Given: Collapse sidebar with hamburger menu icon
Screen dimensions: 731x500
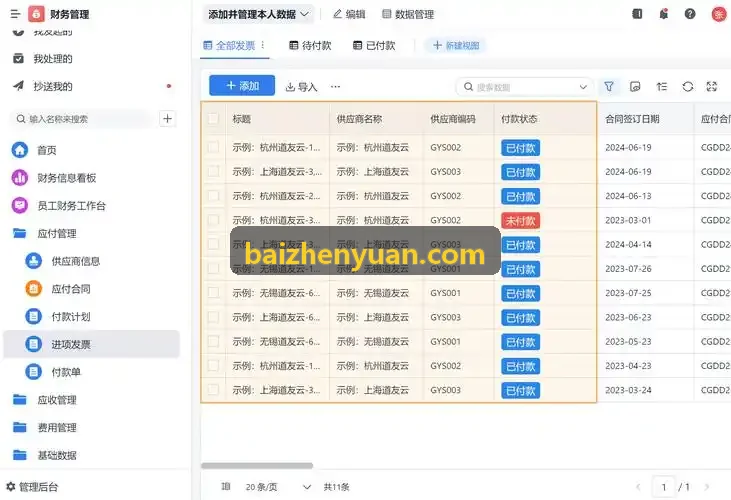Looking at the screenshot, I should 15,14.
